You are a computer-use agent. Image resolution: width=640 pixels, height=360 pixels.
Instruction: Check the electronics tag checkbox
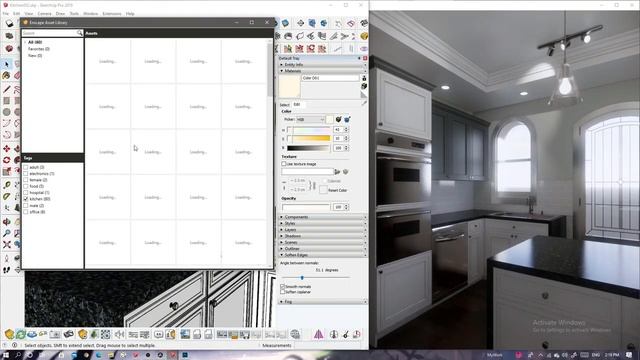(26, 174)
